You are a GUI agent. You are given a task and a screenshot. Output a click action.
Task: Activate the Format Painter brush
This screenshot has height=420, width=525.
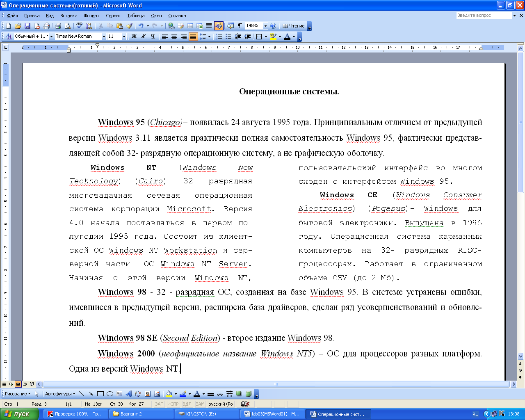tap(129, 26)
